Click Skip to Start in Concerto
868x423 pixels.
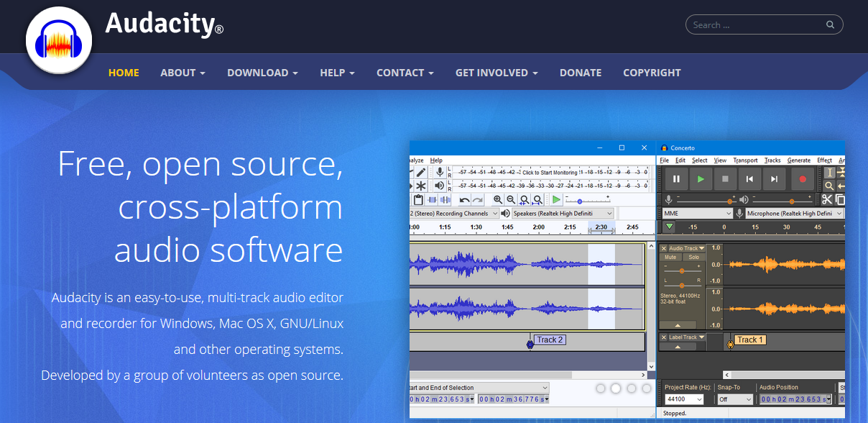(749, 179)
